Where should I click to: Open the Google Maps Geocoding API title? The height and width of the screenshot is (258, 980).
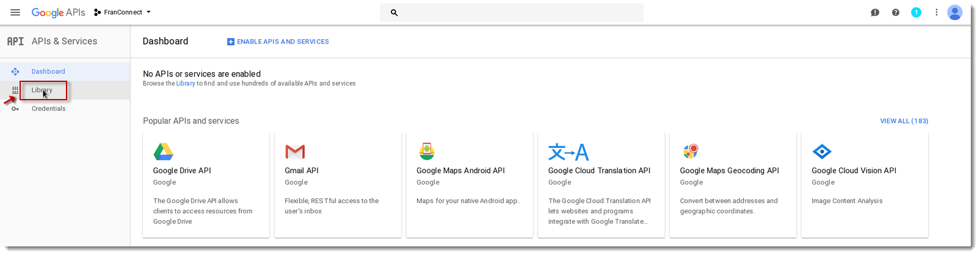point(729,171)
